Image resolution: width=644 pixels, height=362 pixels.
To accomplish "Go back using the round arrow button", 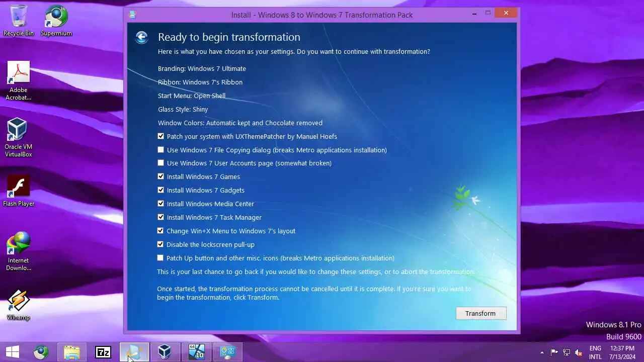I will [141, 37].
